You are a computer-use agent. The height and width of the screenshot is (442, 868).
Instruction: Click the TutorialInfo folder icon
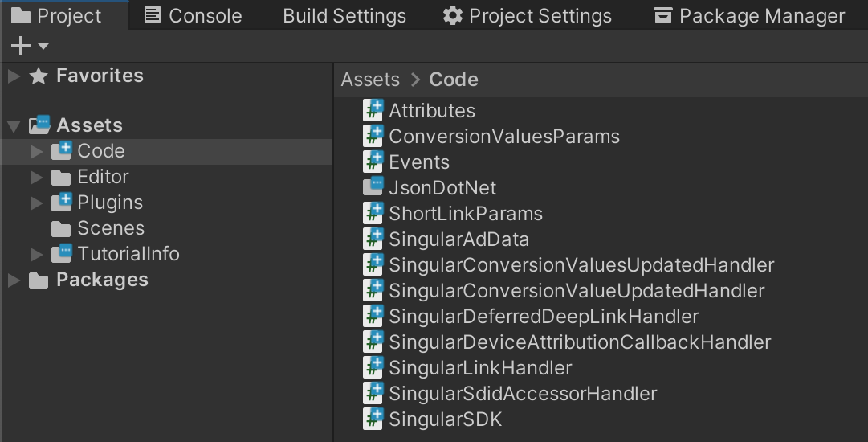(62, 254)
